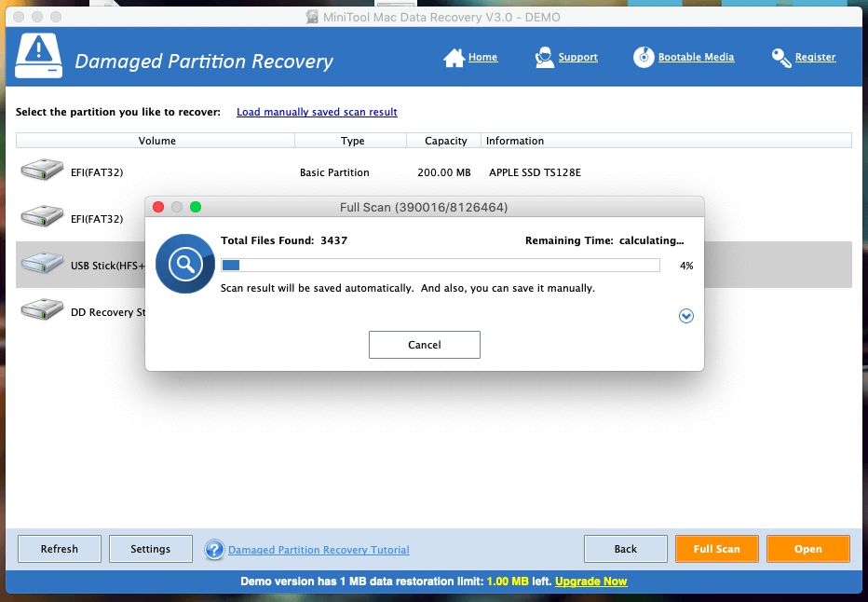Click the Bootable Media disc icon
The width and height of the screenshot is (868, 602).
point(644,57)
